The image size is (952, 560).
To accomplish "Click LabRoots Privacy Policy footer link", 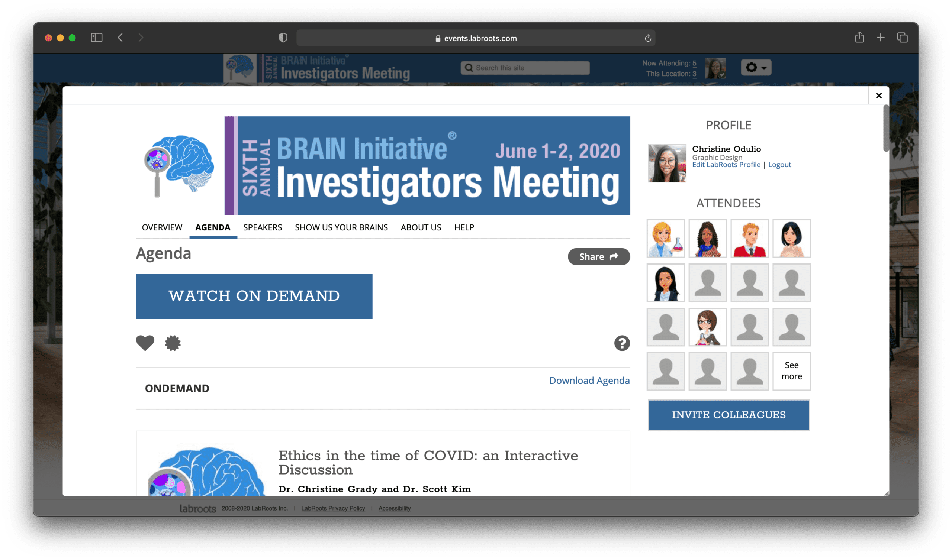I will [333, 508].
